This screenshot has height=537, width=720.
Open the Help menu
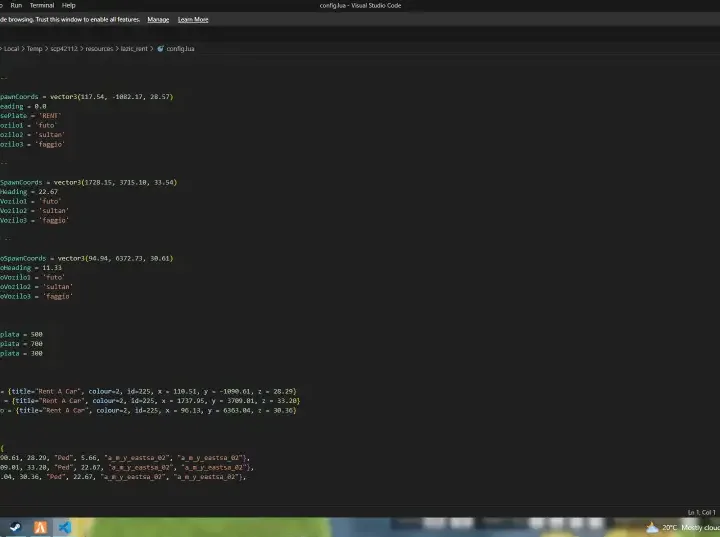[x=68, y=6]
